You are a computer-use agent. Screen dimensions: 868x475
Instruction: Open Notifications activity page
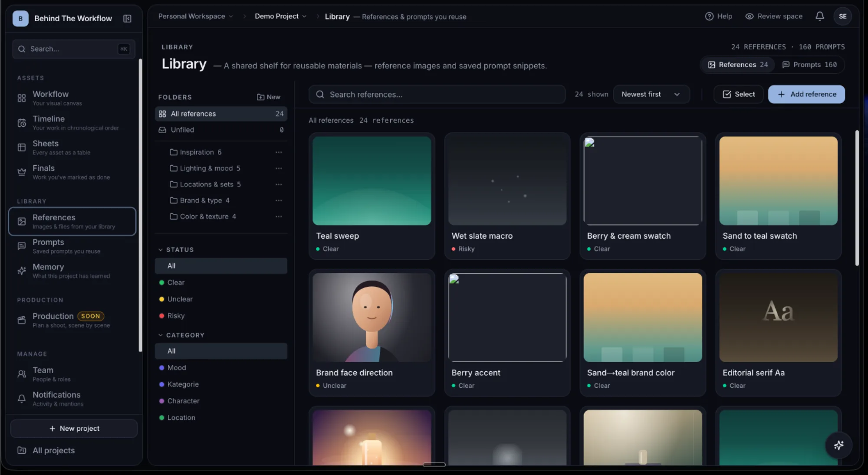(72, 399)
